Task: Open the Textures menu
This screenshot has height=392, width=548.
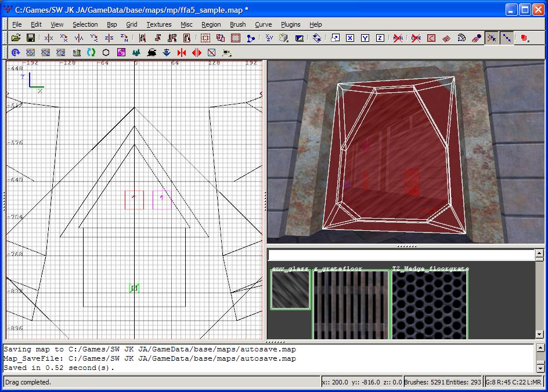Action: click(159, 24)
